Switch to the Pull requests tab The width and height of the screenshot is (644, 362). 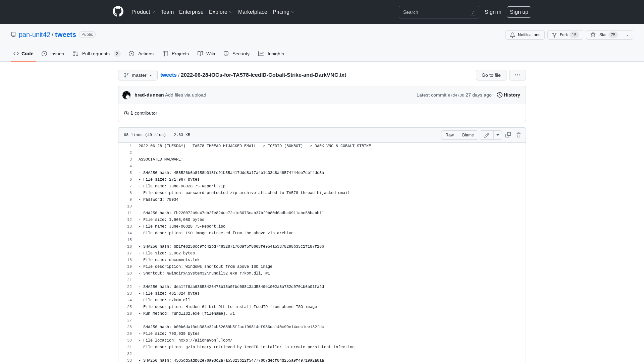(x=96, y=54)
